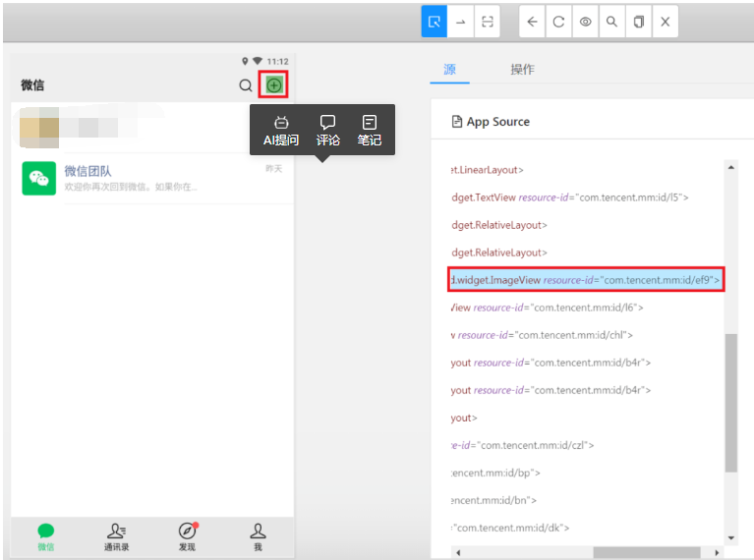Image resolution: width=754 pixels, height=560 pixels.
Task: Select second node with id b4r
Action: point(551,390)
